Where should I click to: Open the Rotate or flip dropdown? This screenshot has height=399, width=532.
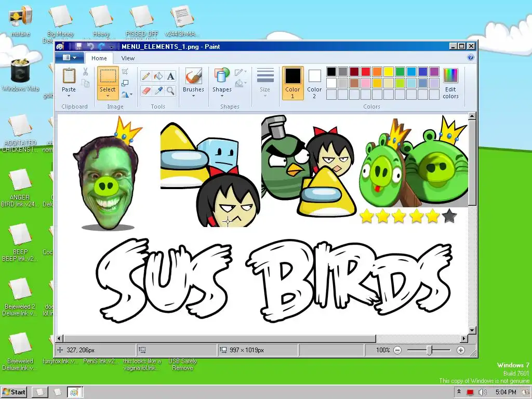click(127, 95)
